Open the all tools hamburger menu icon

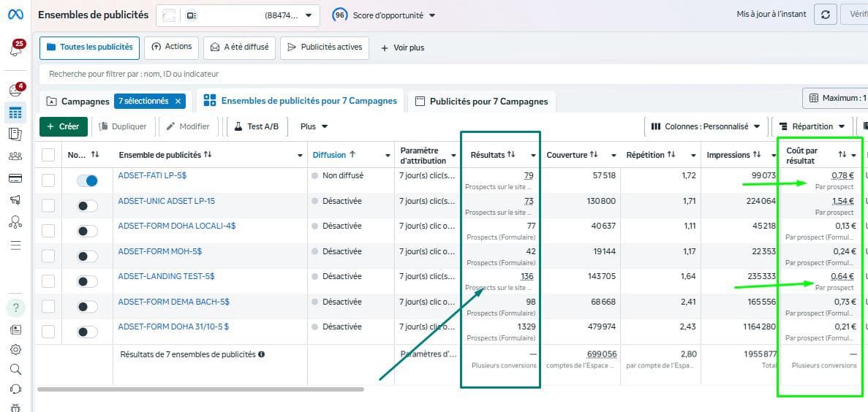pyautogui.click(x=15, y=245)
